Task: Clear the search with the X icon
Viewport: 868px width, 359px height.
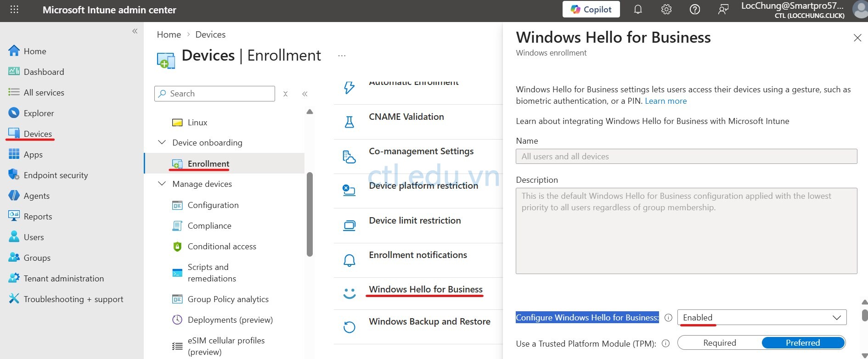Action: coord(285,94)
